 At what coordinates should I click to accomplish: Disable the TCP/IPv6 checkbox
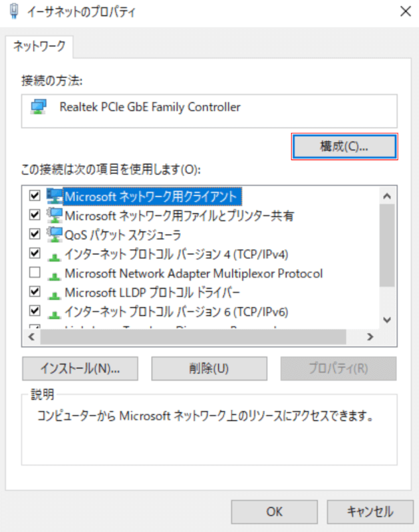point(35,311)
